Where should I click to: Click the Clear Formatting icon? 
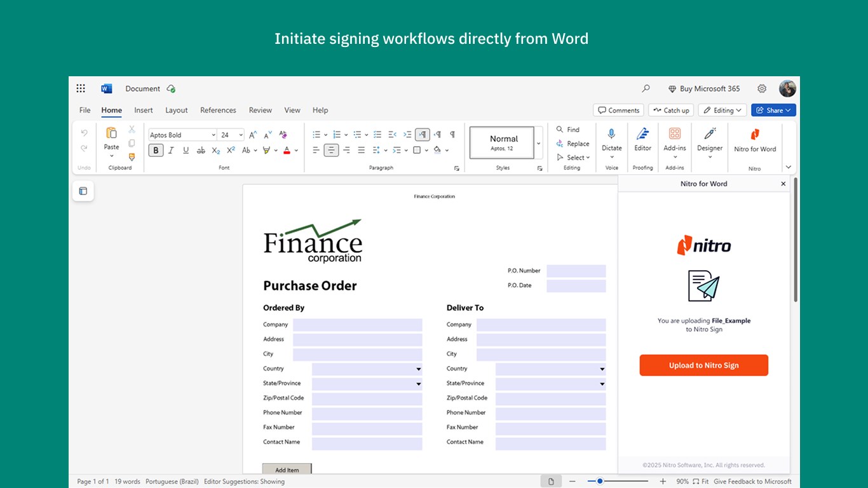(x=283, y=135)
